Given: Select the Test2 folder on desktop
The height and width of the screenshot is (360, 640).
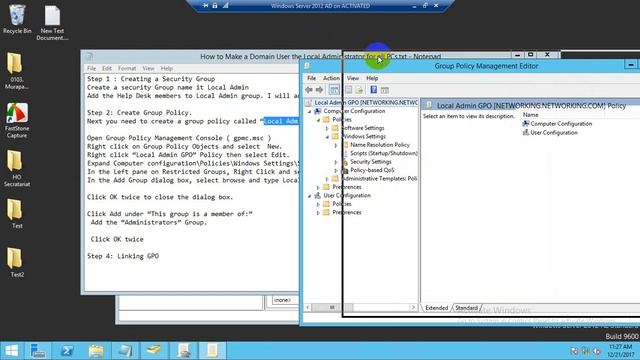Looking at the screenshot, I should (x=17, y=263).
